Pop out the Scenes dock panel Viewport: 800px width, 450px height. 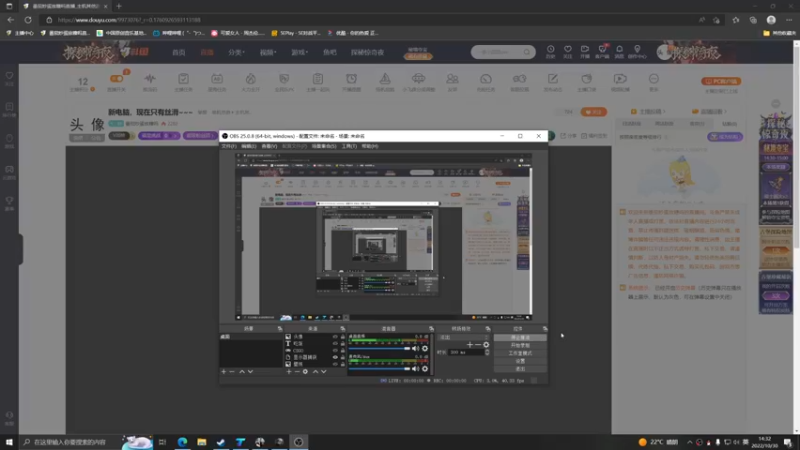click(280, 329)
